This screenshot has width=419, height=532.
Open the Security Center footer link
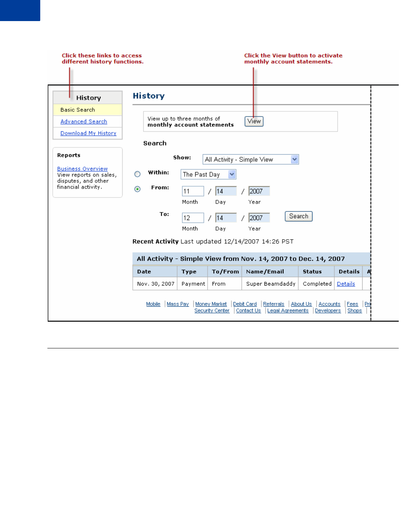tap(212, 310)
